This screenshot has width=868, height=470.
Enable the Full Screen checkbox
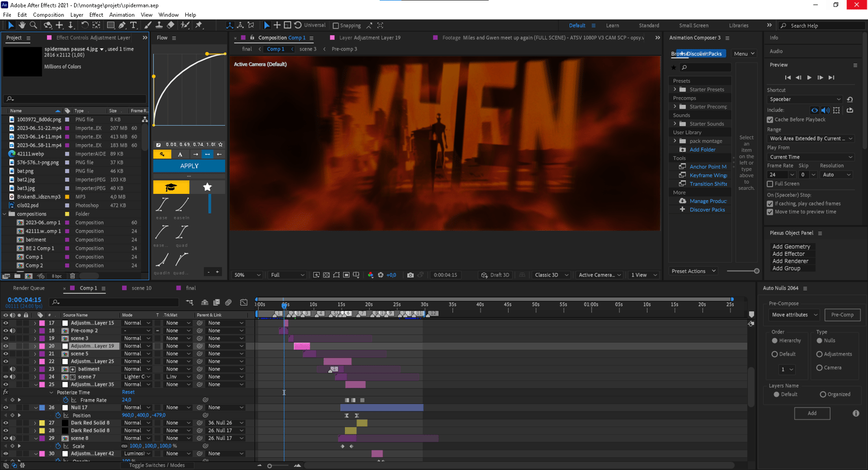click(770, 183)
